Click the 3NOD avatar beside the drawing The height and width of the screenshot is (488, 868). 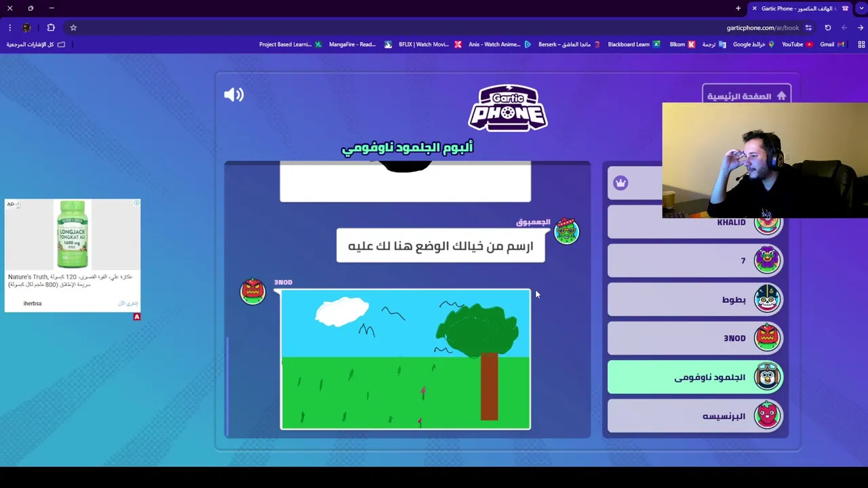pyautogui.click(x=253, y=291)
